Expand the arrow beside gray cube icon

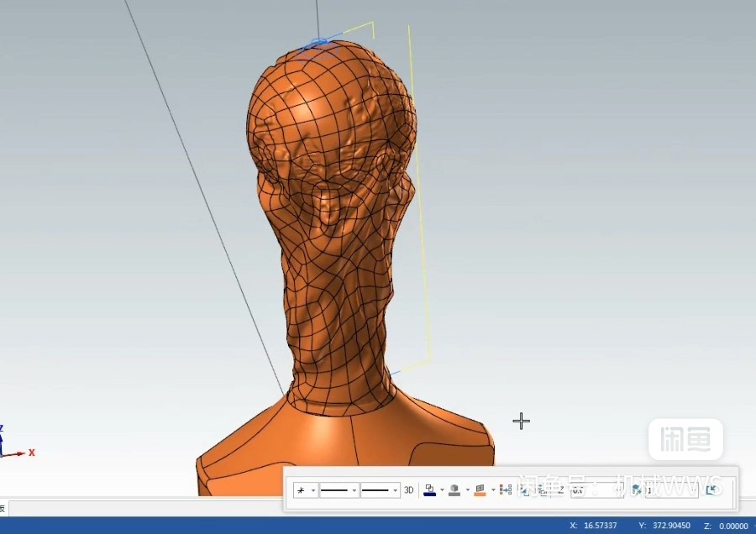[x=468, y=490]
